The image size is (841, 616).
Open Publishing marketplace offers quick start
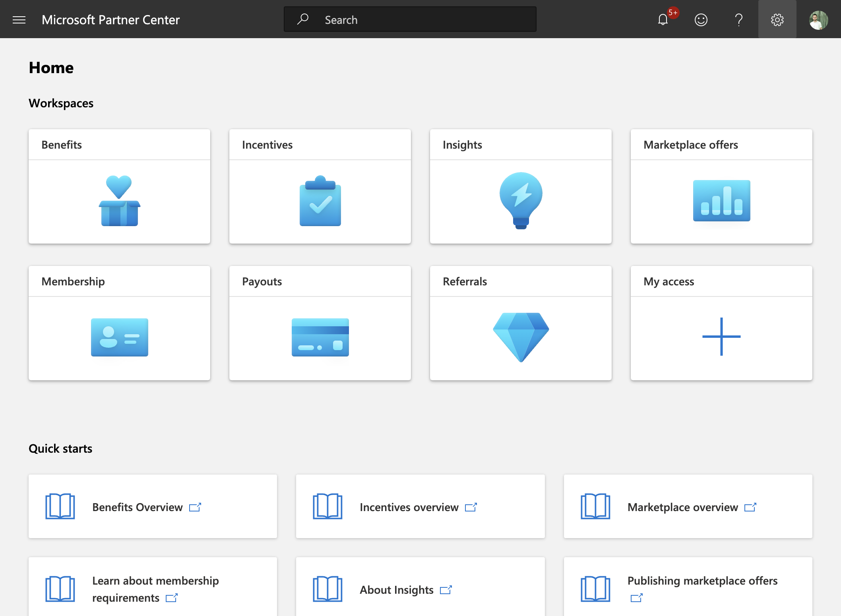688,587
